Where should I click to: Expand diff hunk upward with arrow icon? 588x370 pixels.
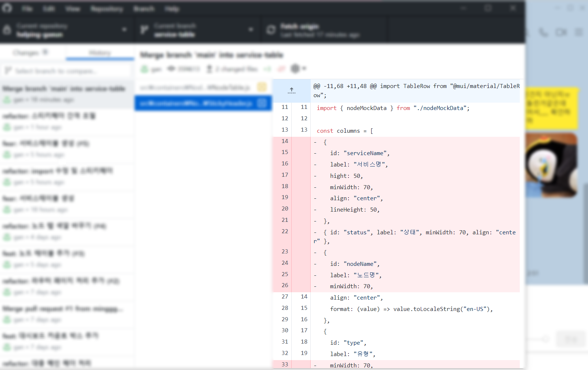click(292, 91)
